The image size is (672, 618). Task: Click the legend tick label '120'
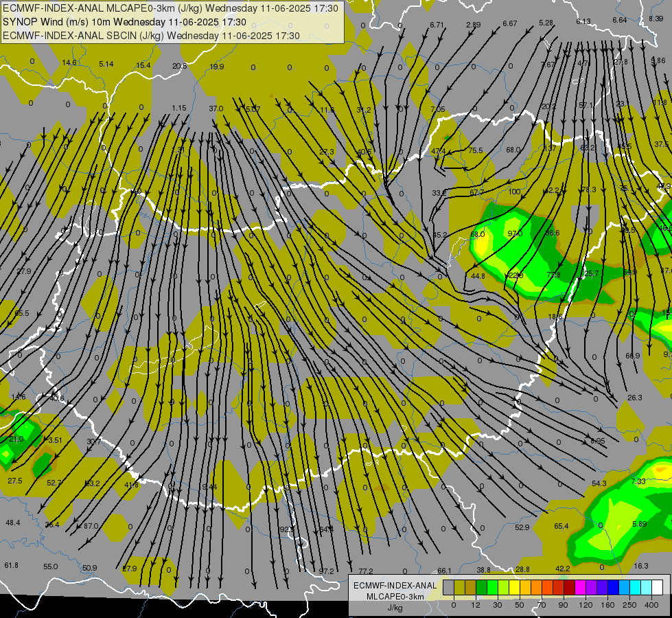click(x=586, y=605)
